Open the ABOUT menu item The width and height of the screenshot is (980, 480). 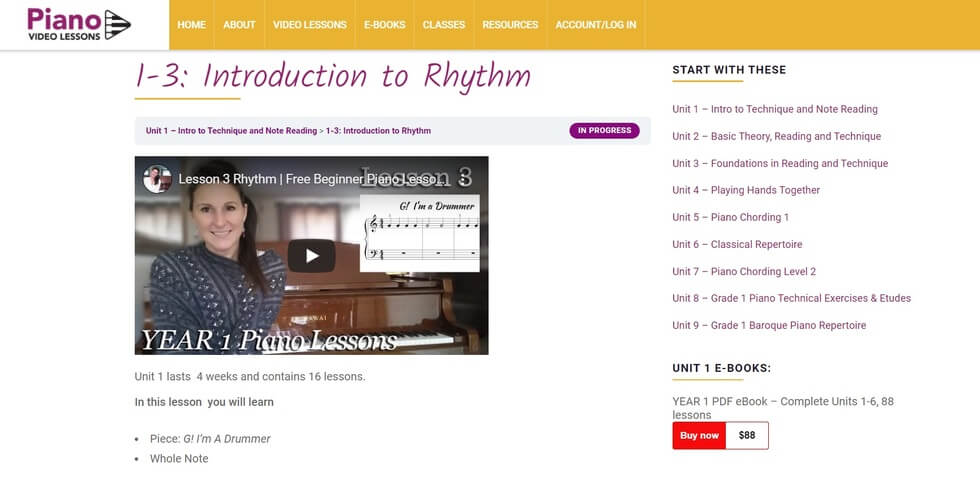coord(239,25)
